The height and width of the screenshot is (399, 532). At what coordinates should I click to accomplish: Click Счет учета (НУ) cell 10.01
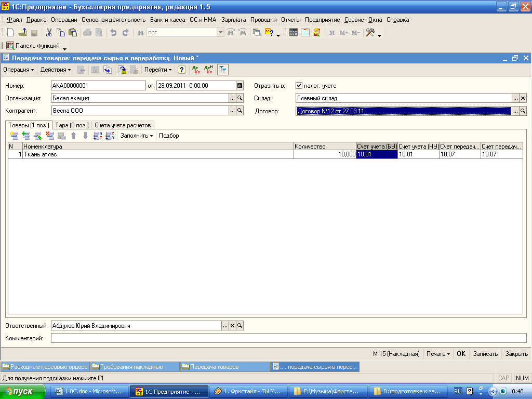(x=418, y=154)
